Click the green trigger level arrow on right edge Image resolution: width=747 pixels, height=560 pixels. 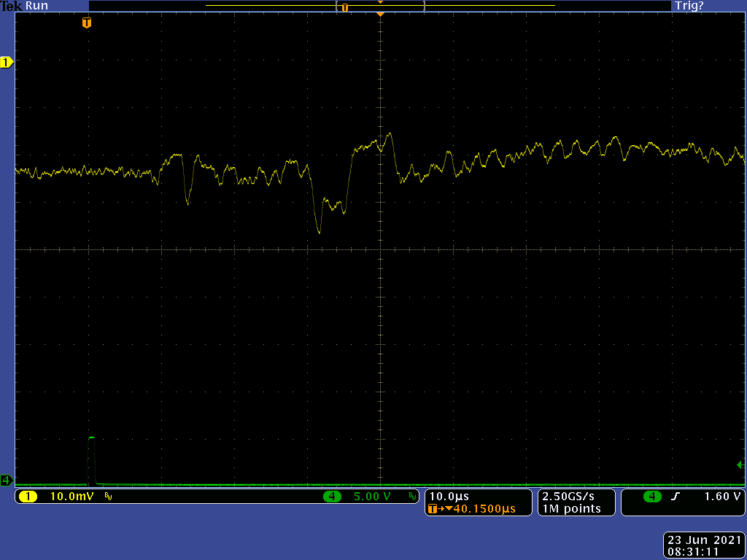click(x=740, y=465)
